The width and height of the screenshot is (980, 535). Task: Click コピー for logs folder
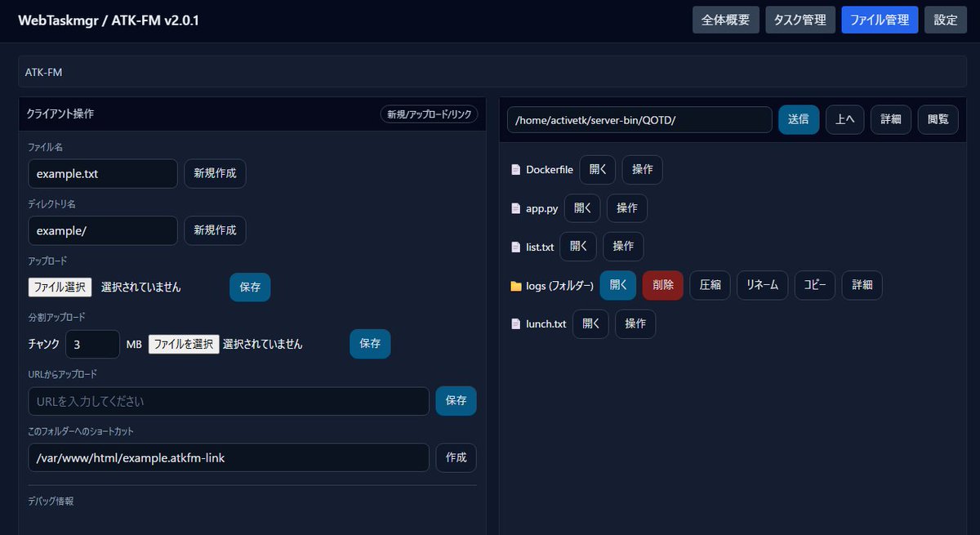815,285
